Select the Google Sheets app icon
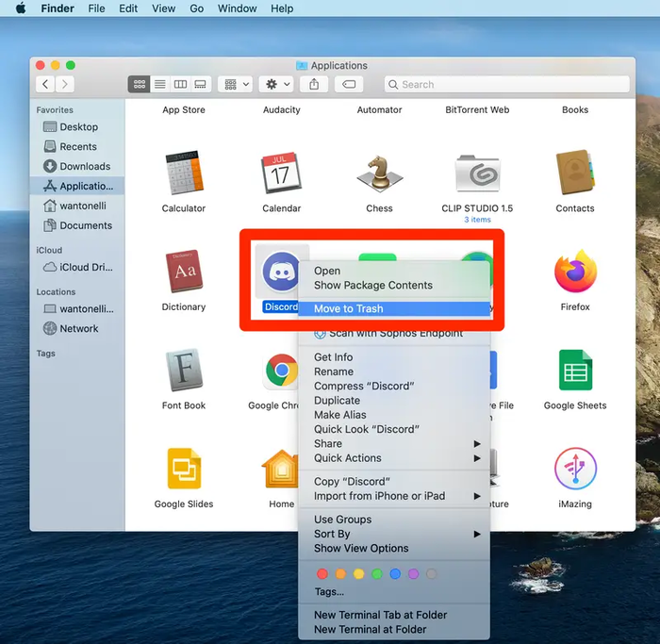Screen dimensions: 660x644 click(x=575, y=370)
